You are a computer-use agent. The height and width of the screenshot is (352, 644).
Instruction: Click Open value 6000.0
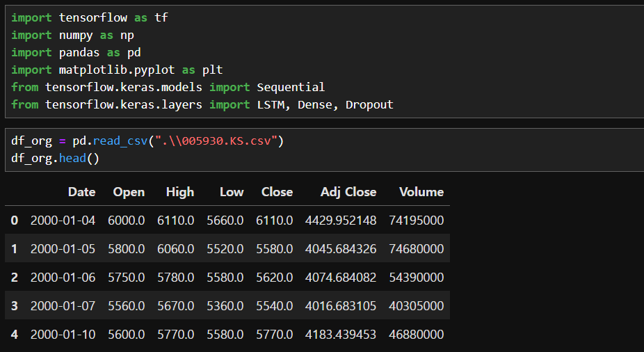(127, 220)
